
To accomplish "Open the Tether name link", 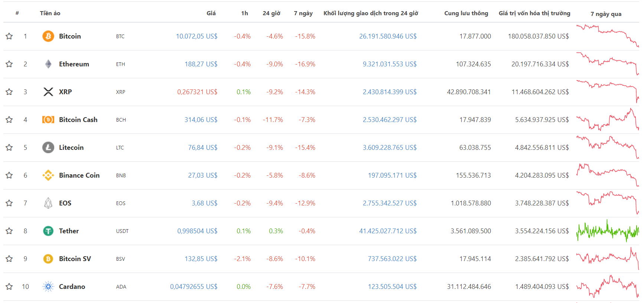I will (x=69, y=231).
